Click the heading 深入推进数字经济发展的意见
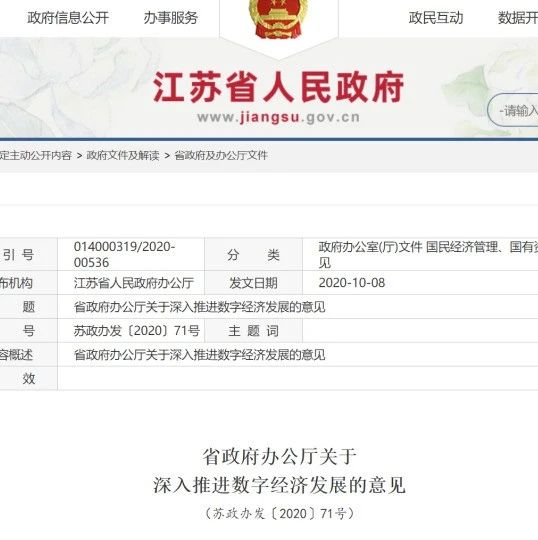538x540 pixels. tap(279, 485)
